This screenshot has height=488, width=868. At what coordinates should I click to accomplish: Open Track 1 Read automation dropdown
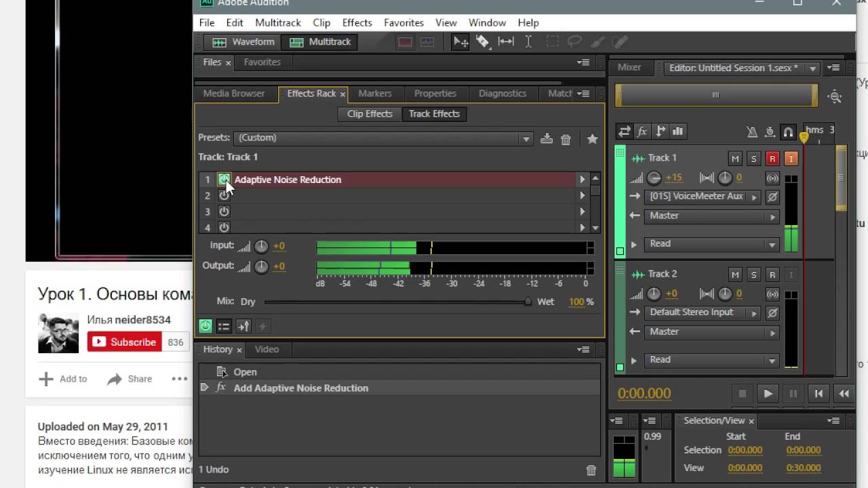click(x=711, y=244)
